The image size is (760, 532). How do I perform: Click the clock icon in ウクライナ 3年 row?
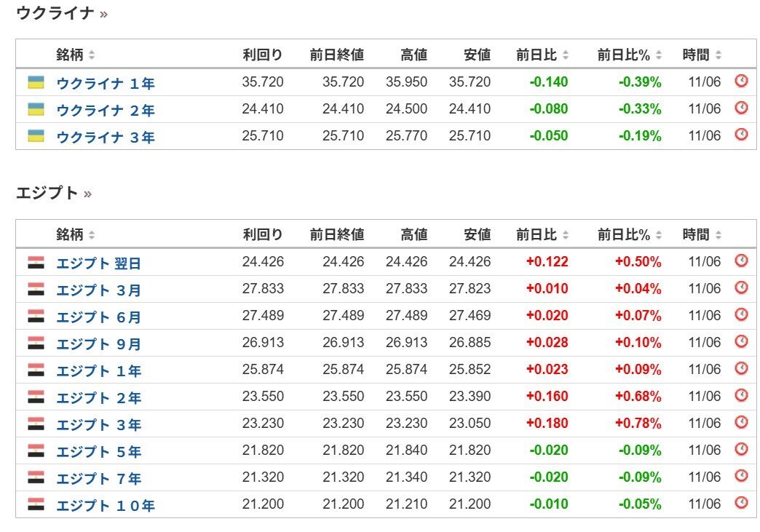coord(741,135)
